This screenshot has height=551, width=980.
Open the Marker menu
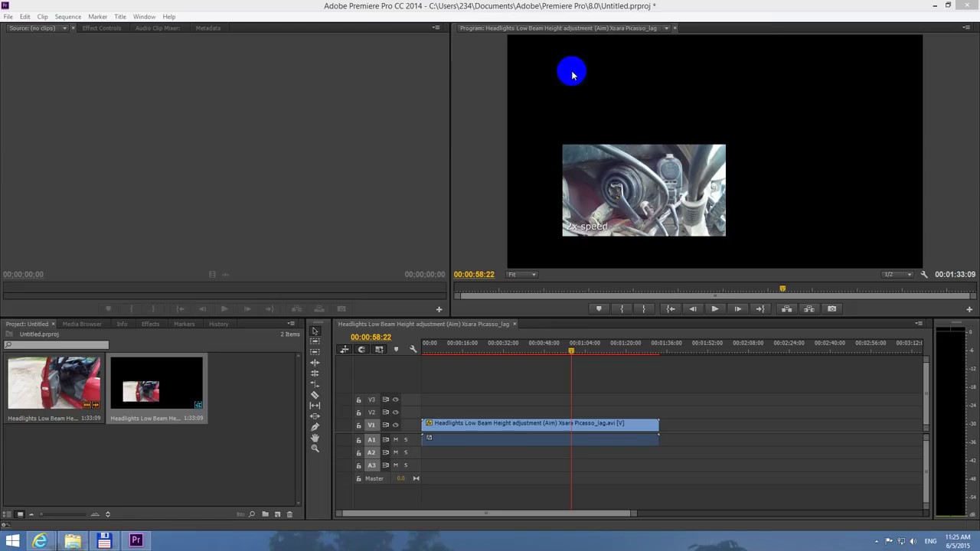click(97, 17)
